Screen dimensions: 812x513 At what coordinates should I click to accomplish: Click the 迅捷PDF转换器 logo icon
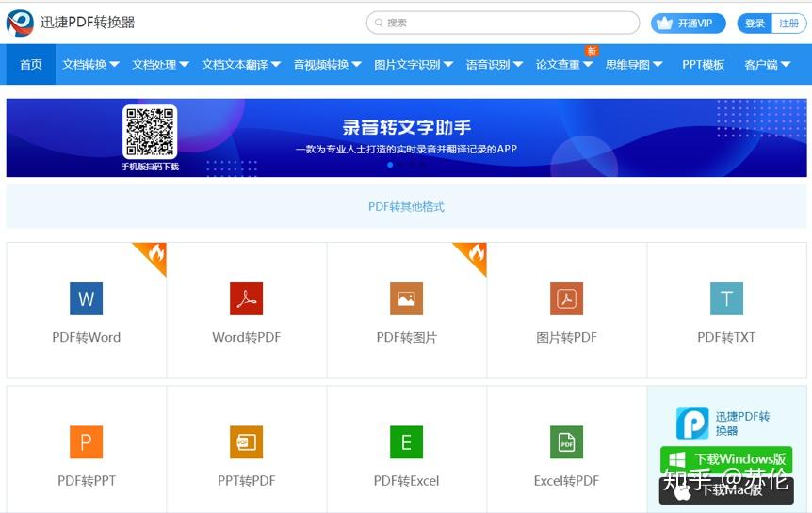click(x=20, y=24)
